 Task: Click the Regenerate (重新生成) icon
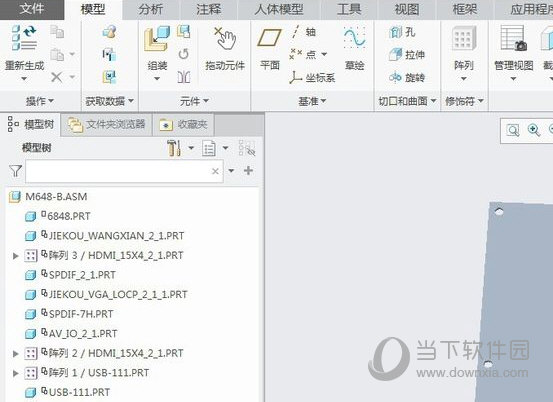[24, 38]
